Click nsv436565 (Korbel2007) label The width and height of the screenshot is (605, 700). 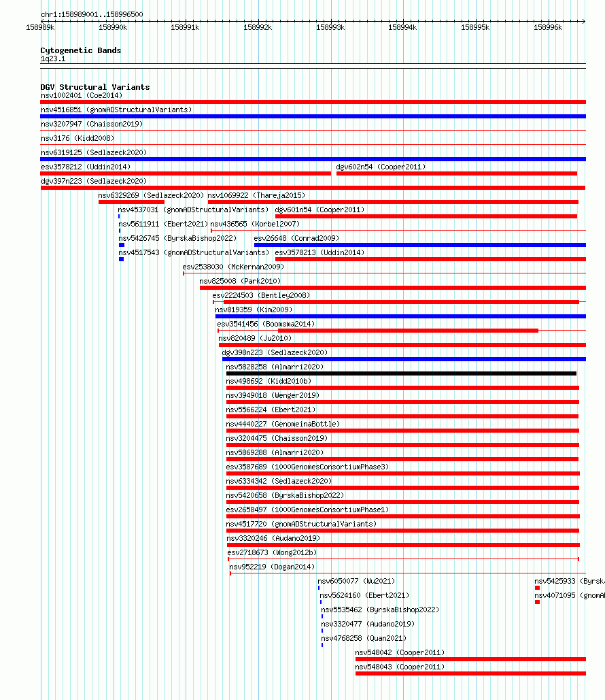click(255, 224)
